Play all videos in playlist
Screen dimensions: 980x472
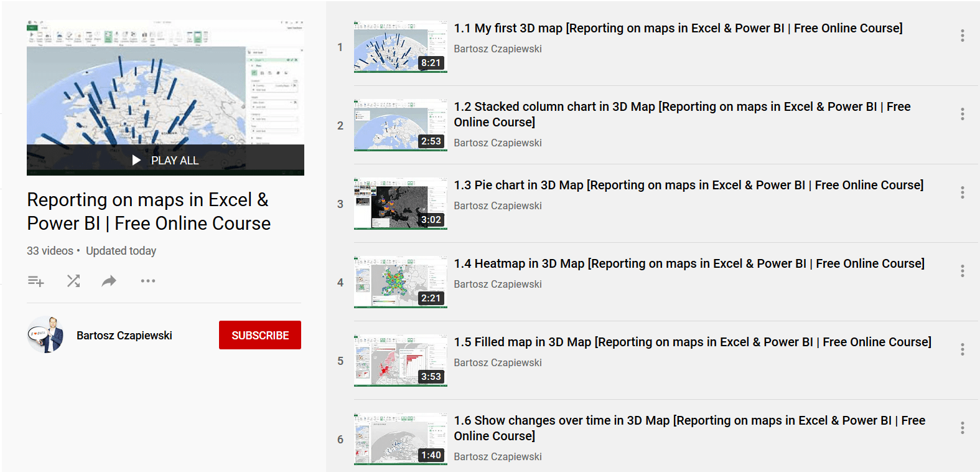pos(166,160)
